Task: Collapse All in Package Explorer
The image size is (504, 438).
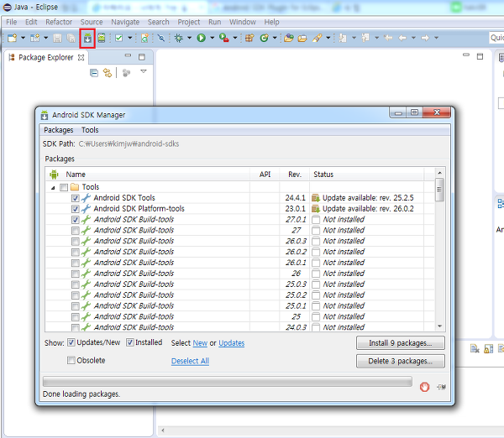Action: tap(94, 73)
